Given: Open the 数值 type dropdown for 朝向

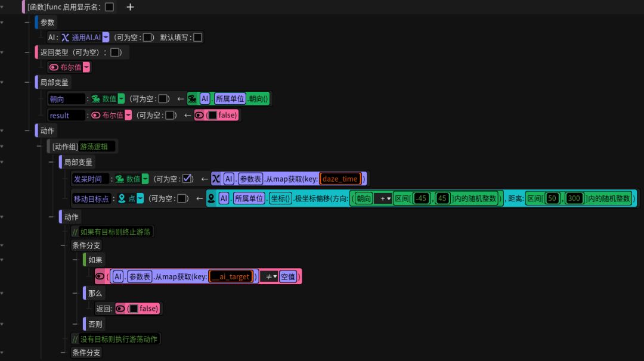Looking at the screenshot, I should tap(121, 99).
